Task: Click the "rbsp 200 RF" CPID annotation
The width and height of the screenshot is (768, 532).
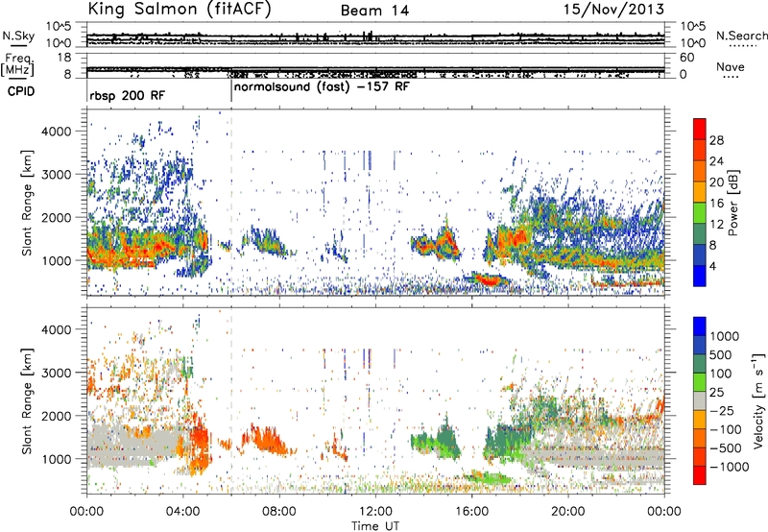Action: (128, 95)
